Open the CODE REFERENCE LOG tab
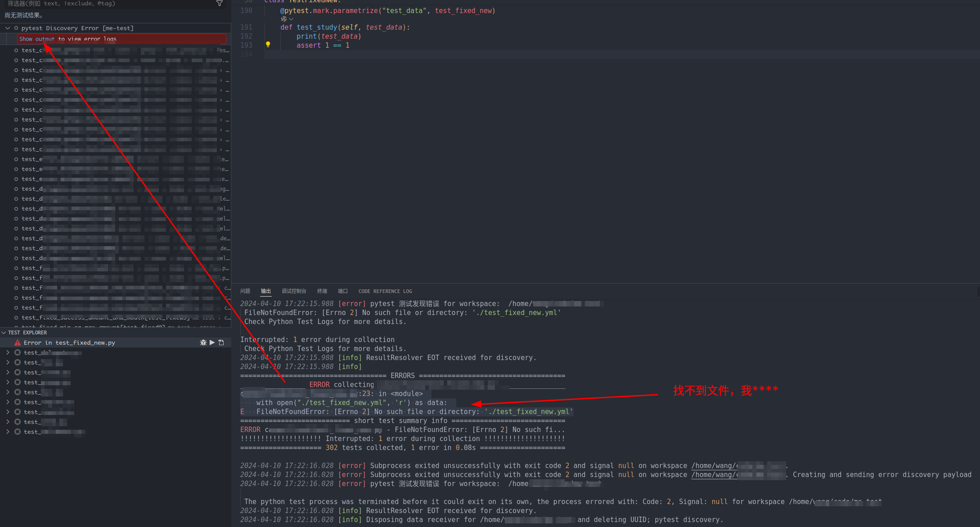 click(x=385, y=291)
